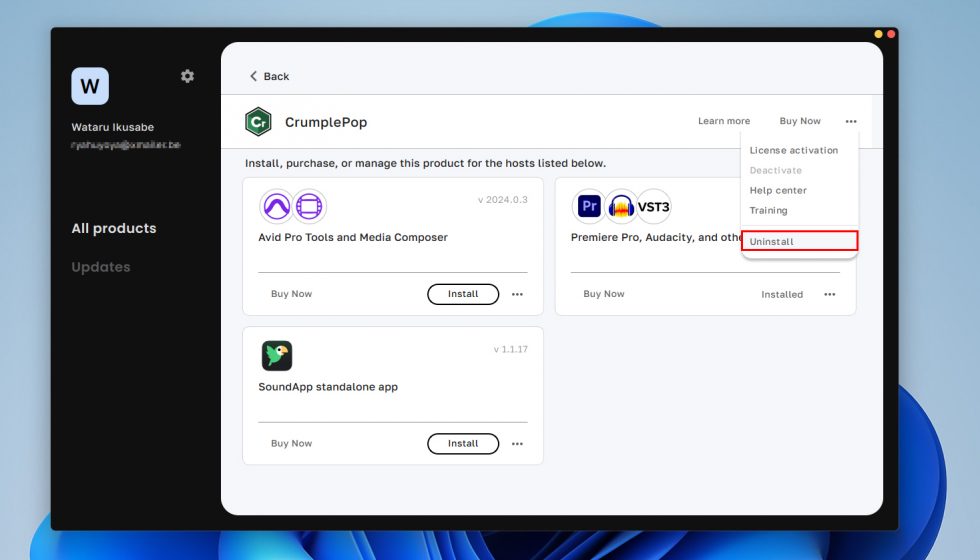The width and height of the screenshot is (980, 560).
Task: Click Buy Now on SoundApp card
Action: click(291, 443)
